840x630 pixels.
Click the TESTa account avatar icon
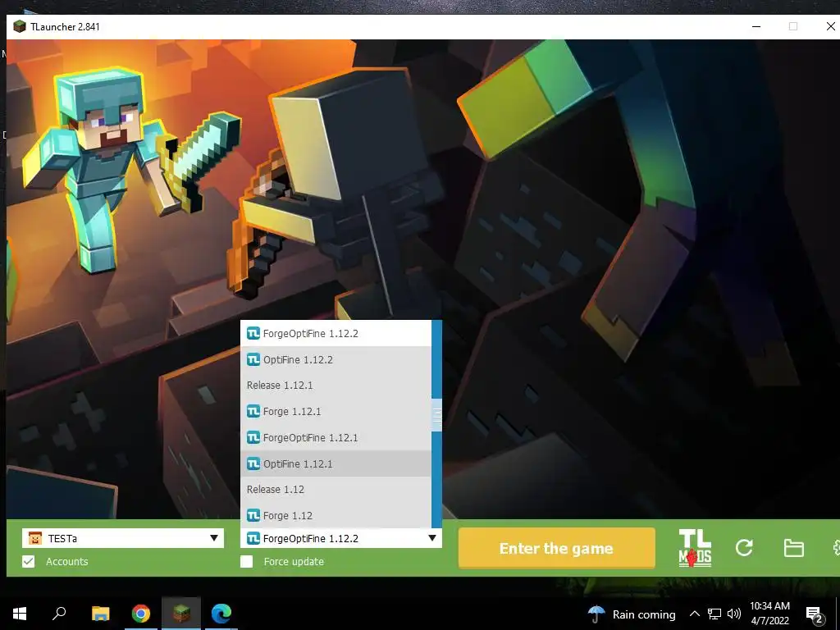coord(34,538)
